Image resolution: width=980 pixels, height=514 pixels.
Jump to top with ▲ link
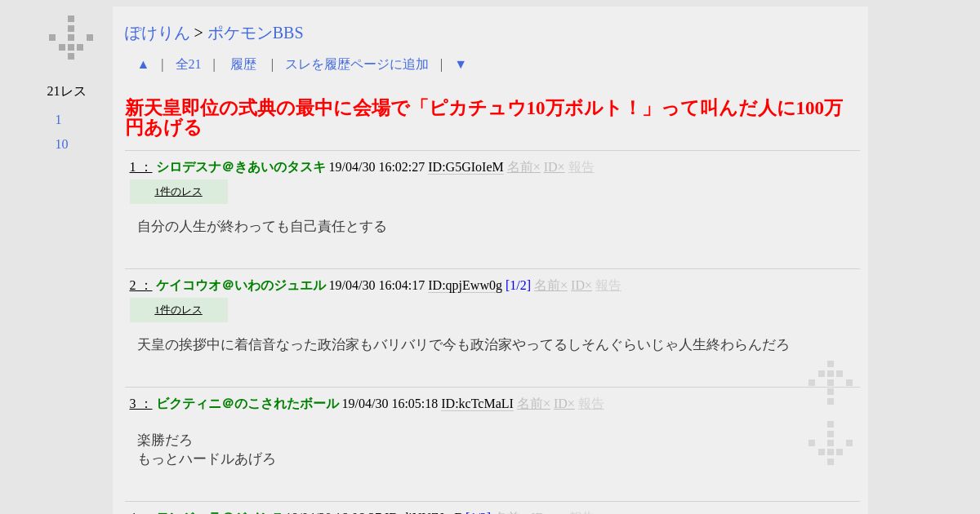143,64
